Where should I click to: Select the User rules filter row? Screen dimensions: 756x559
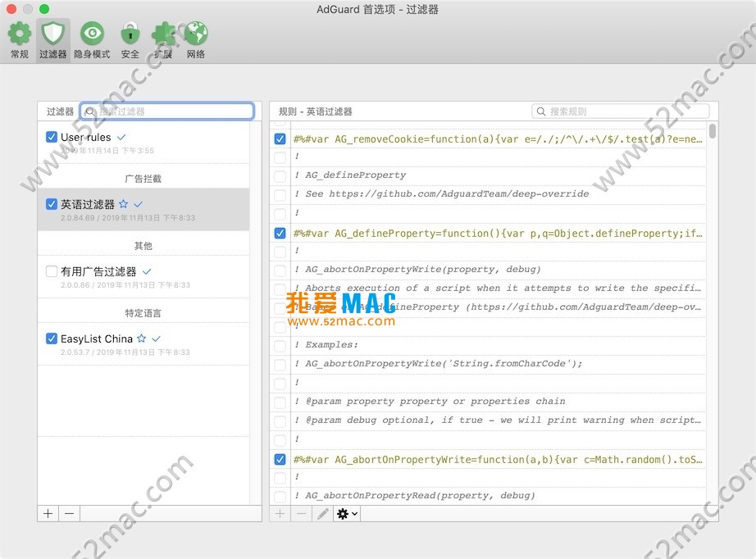point(143,143)
